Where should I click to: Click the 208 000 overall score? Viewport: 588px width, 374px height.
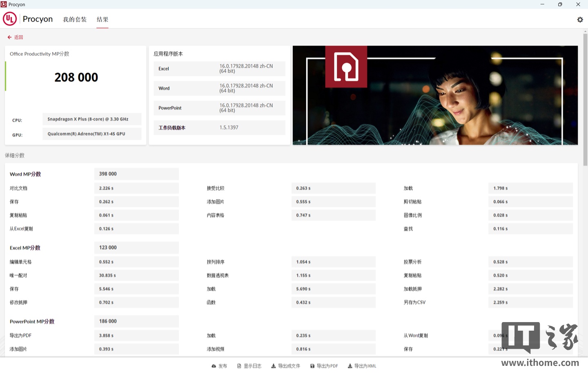point(76,77)
